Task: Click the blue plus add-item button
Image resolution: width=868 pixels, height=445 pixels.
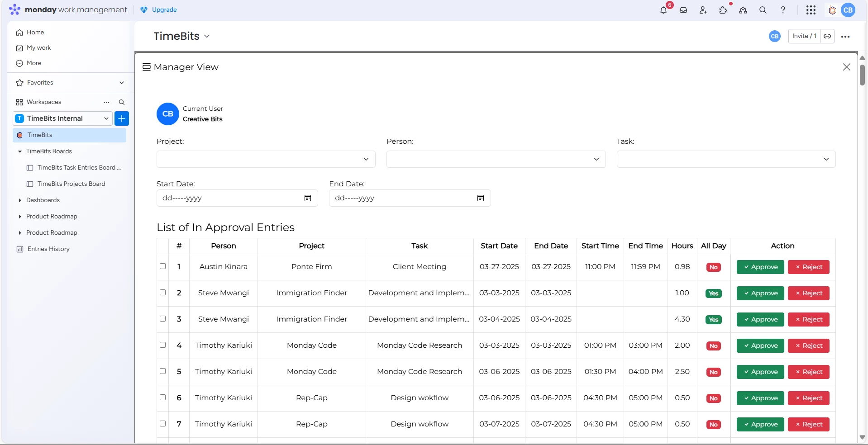Action: pos(122,118)
